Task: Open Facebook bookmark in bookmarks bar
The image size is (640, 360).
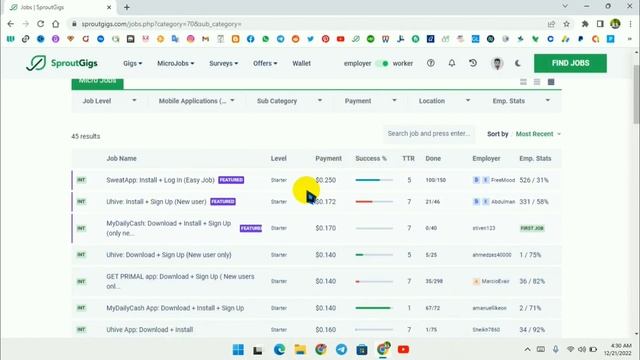Action: pos(251,39)
